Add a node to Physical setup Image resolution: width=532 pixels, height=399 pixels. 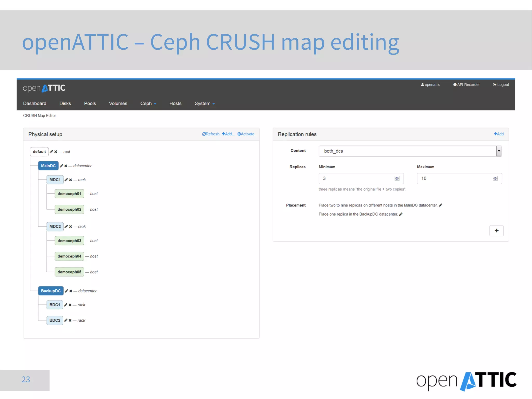[228, 134]
